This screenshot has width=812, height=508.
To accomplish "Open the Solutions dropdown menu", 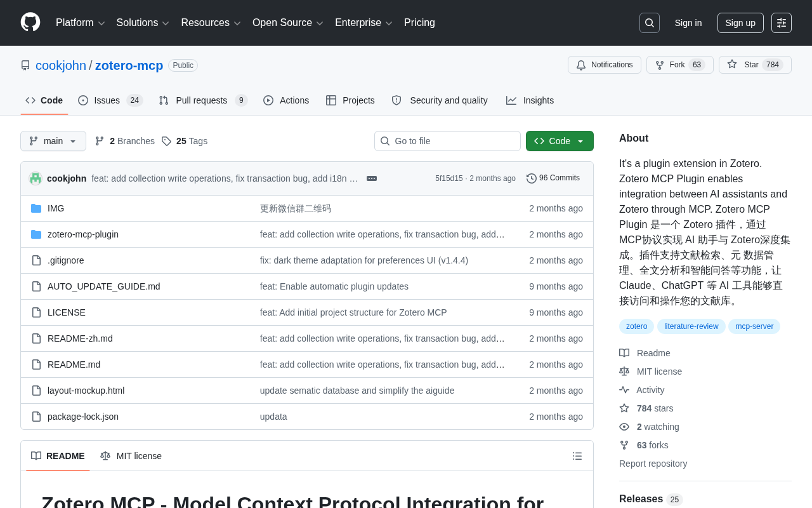I will [x=143, y=23].
